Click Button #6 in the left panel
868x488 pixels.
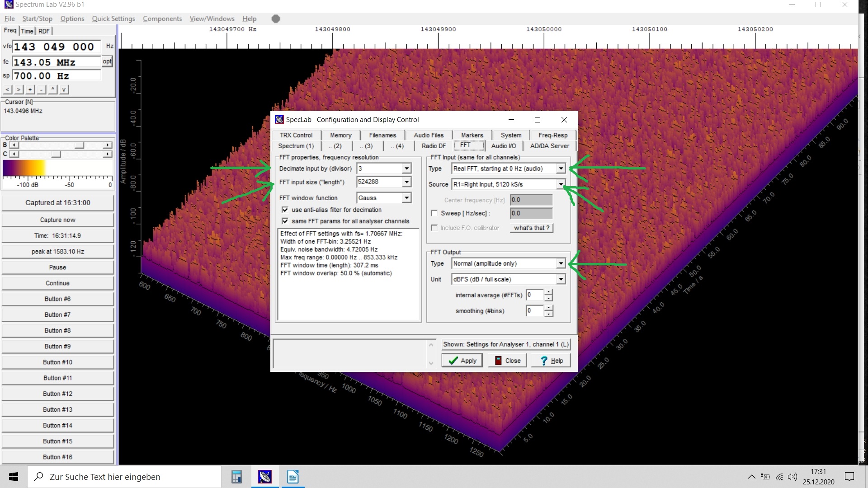click(58, 299)
